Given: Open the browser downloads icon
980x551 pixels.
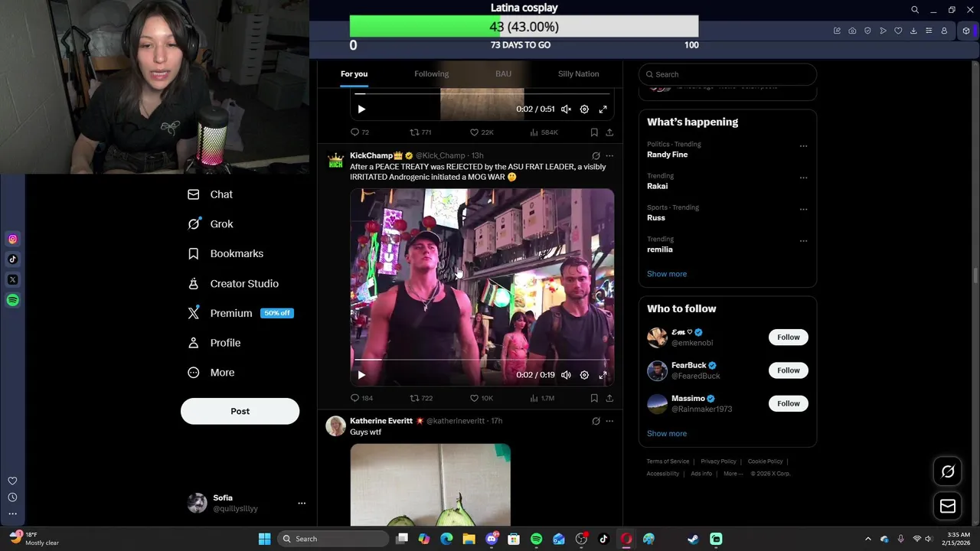Looking at the screenshot, I should tap(913, 31).
